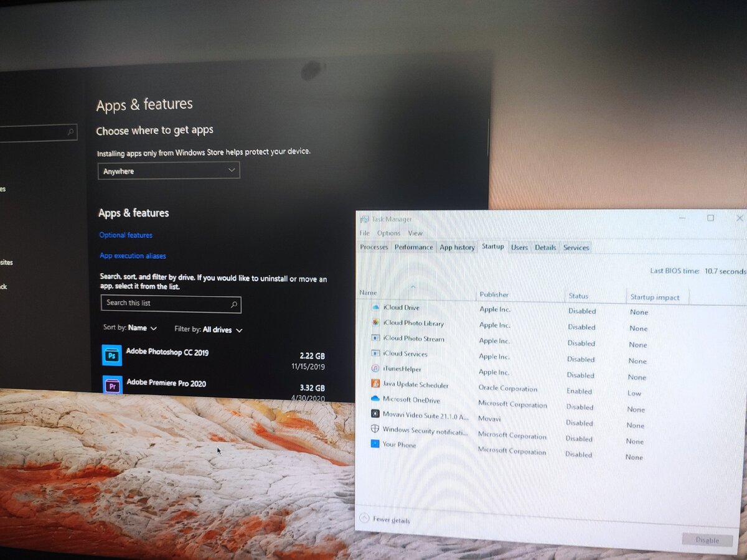Click the Low startup impact value
This screenshot has width=747, height=560.
(634, 393)
